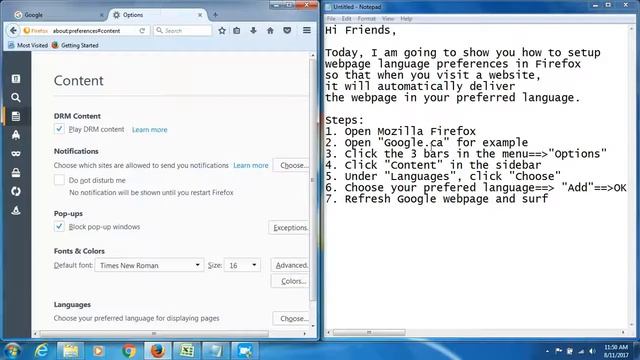Toggle the Block pop-up windows checkbox
Screen dimensions: 640x360
click(59, 227)
